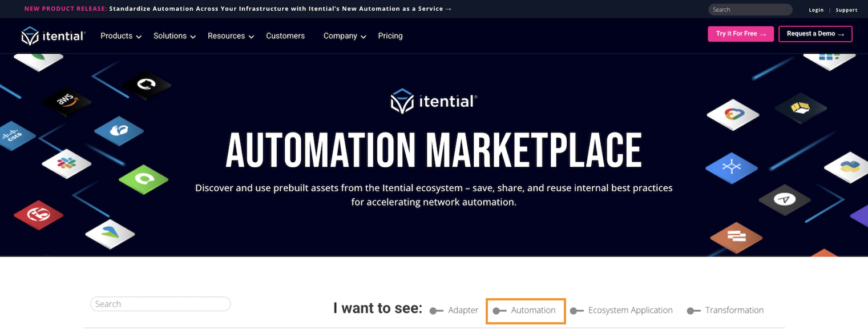Screen dimensions: 868x329
Task: Open the Solutions dropdown menu
Action: [x=174, y=36]
